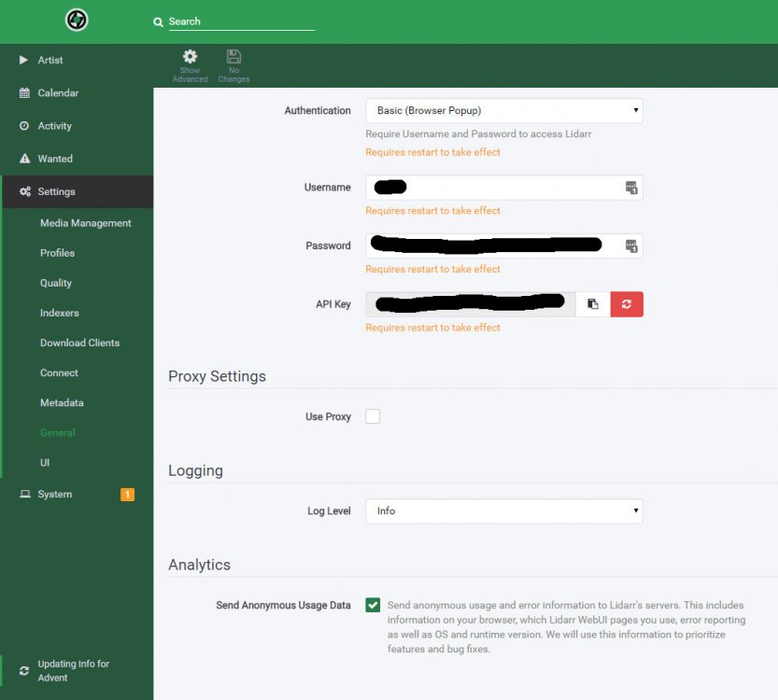Image resolution: width=778 pixels, height=700 pixels.
Task: Click the Username input field
Action: point(504,188)
